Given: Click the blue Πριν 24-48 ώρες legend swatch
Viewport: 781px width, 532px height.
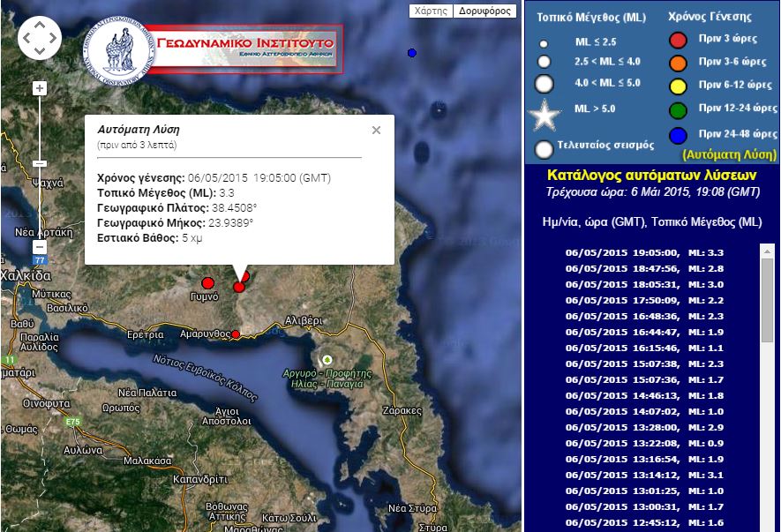Looking at the screenshot, I should coord(678,134).
